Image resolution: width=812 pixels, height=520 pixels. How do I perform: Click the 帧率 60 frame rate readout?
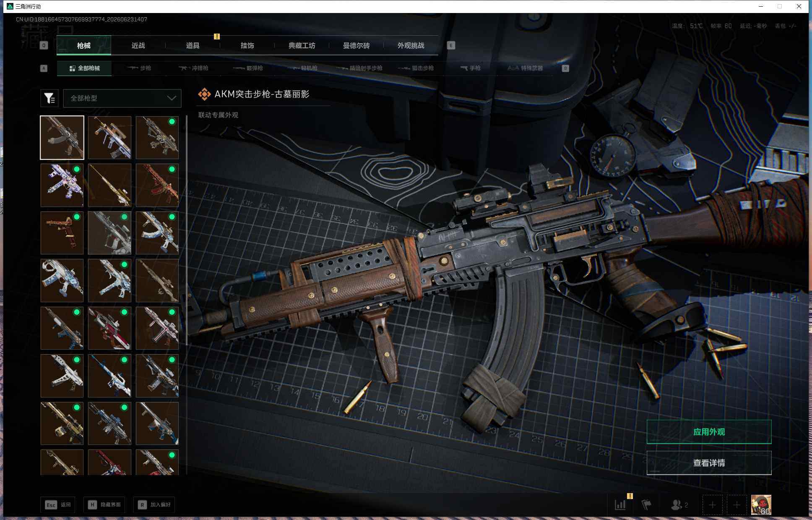pyautogui.click(x=721, y=26)
